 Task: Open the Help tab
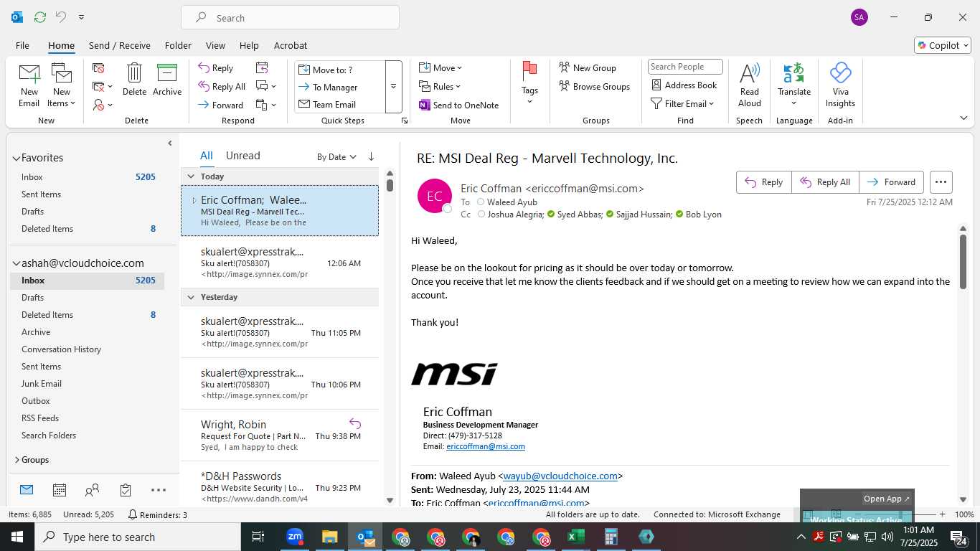[249, 45]
